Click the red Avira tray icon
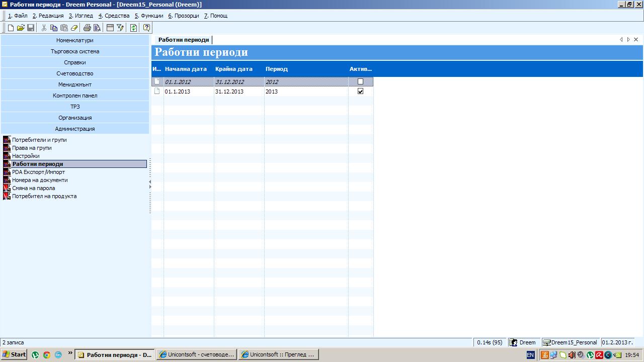Screen dimensions: 644x362 599,355
